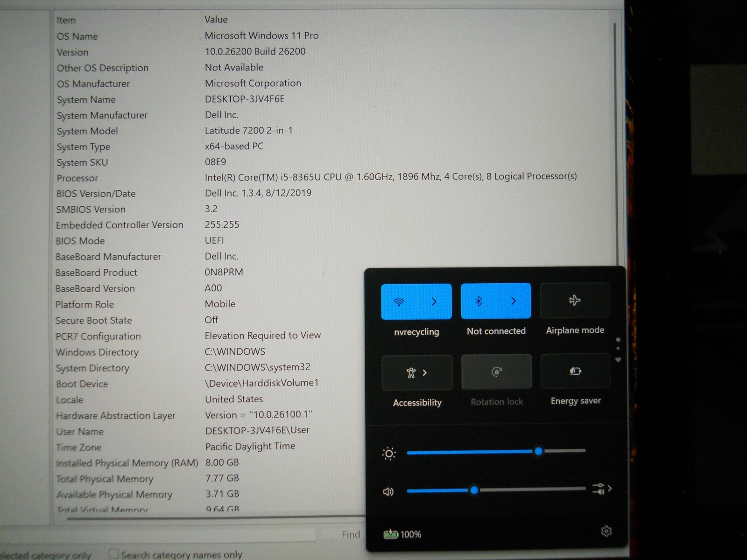Click the Find button
The width and height of the screenshot is (747, 560).
(351, 534)
